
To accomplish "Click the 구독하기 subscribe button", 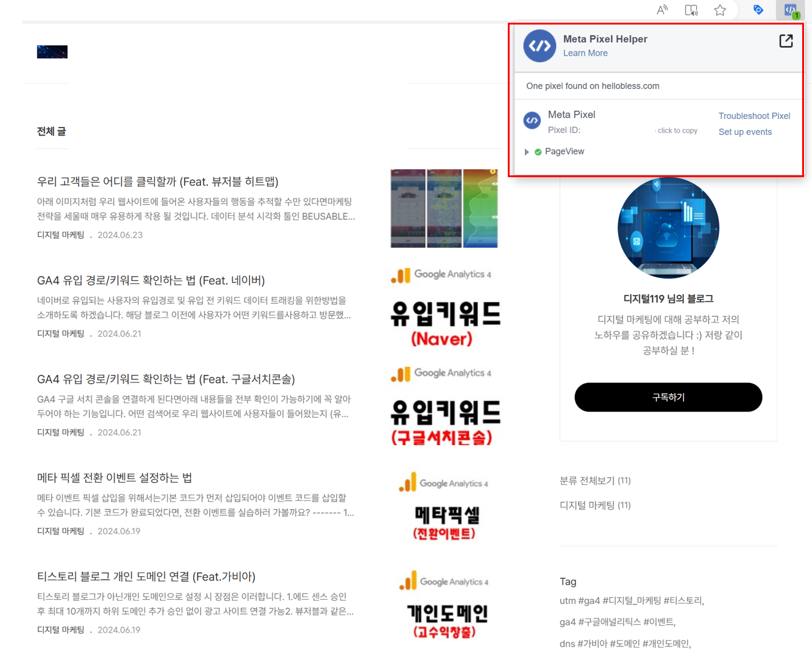I will pos(668,397).
